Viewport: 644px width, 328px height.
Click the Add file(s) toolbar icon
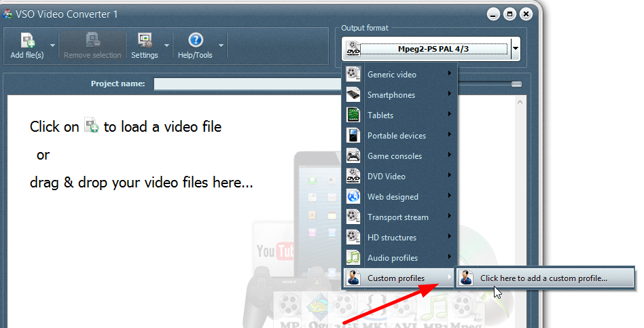28,41
